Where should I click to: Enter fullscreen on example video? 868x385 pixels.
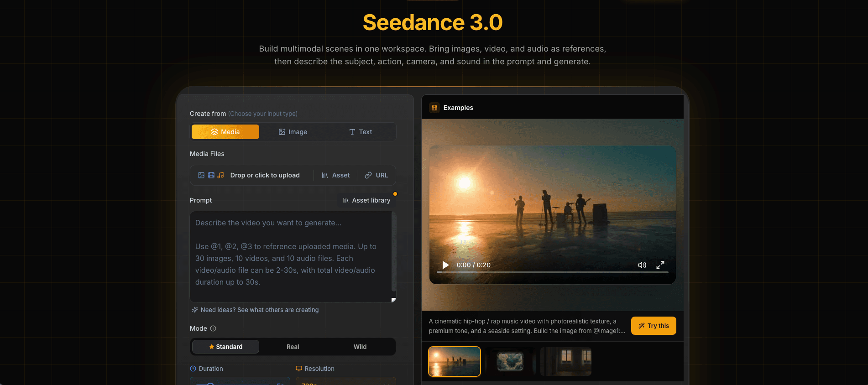pyautogui.click(x=660, y=265)
